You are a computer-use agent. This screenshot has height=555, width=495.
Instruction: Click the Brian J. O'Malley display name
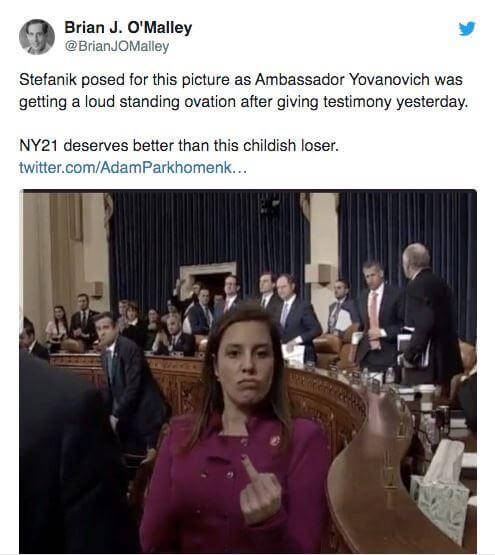(128, 27)
